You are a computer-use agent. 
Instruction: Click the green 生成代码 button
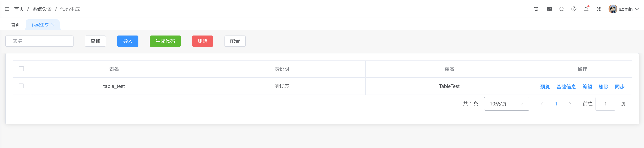tap(165, 41)
